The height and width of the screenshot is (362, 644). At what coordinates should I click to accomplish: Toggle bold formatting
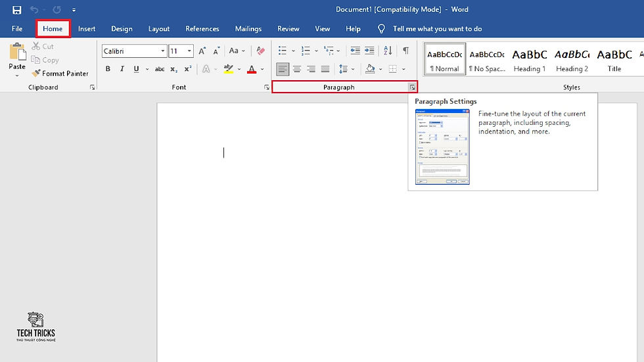tap(108, 69)
